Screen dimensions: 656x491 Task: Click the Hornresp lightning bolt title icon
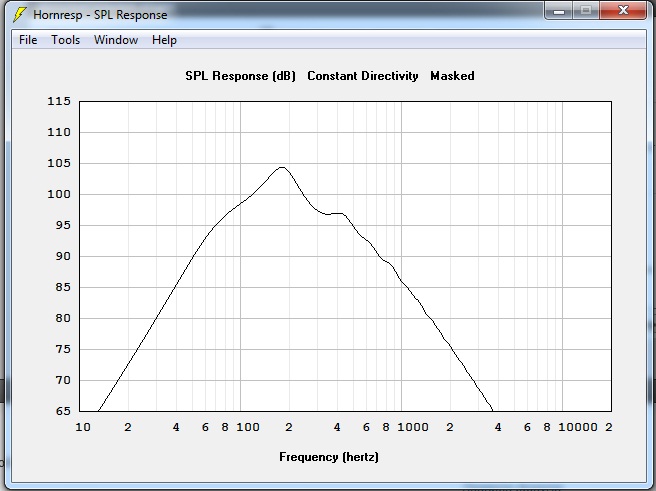[19, 15]
